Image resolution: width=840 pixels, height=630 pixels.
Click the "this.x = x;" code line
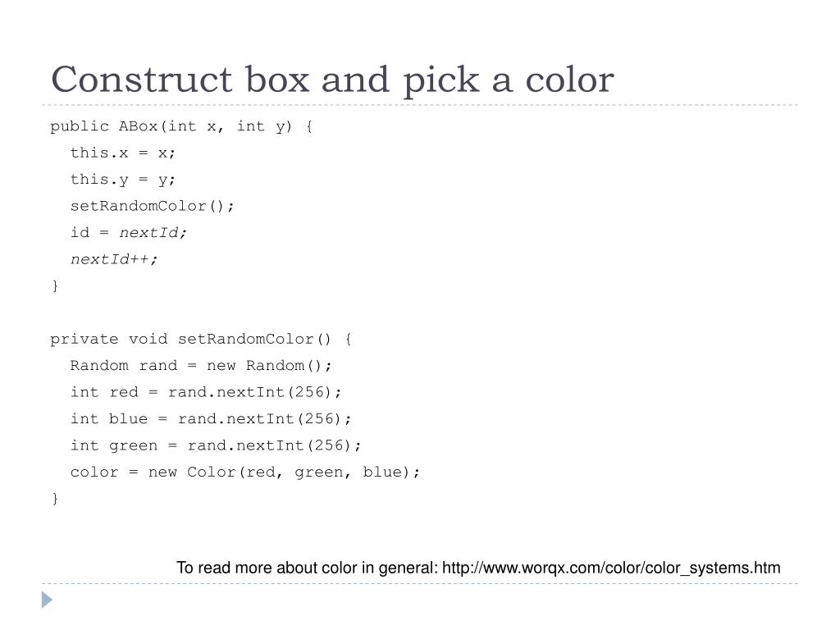coord(123,153)
